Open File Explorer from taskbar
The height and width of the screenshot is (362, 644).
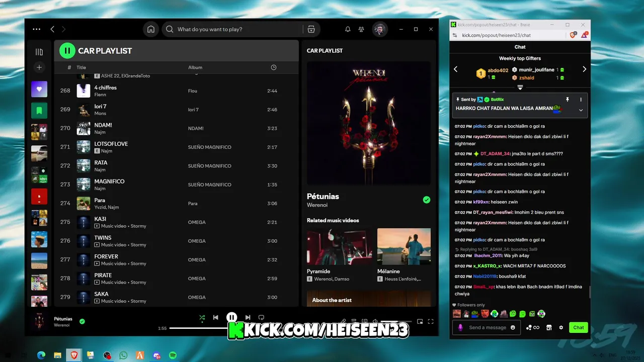click(57, 355)
